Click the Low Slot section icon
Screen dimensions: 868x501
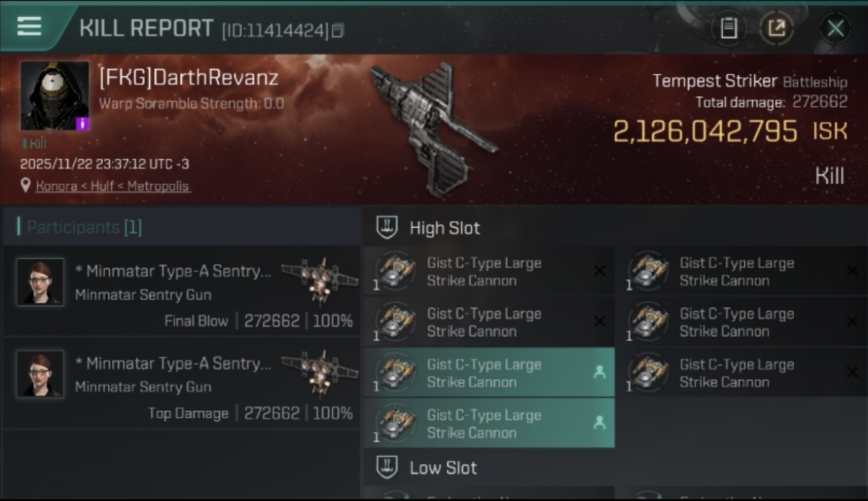387,468
